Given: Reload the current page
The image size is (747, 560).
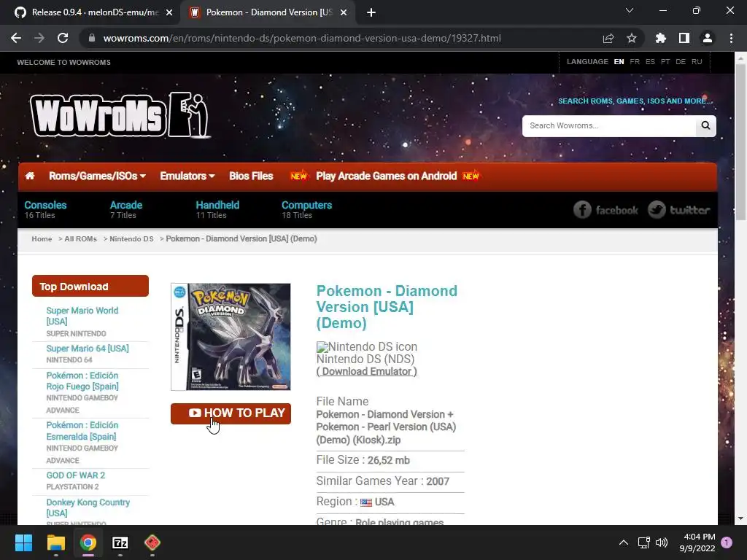Looking at the screenshot, I should point(63,38).
